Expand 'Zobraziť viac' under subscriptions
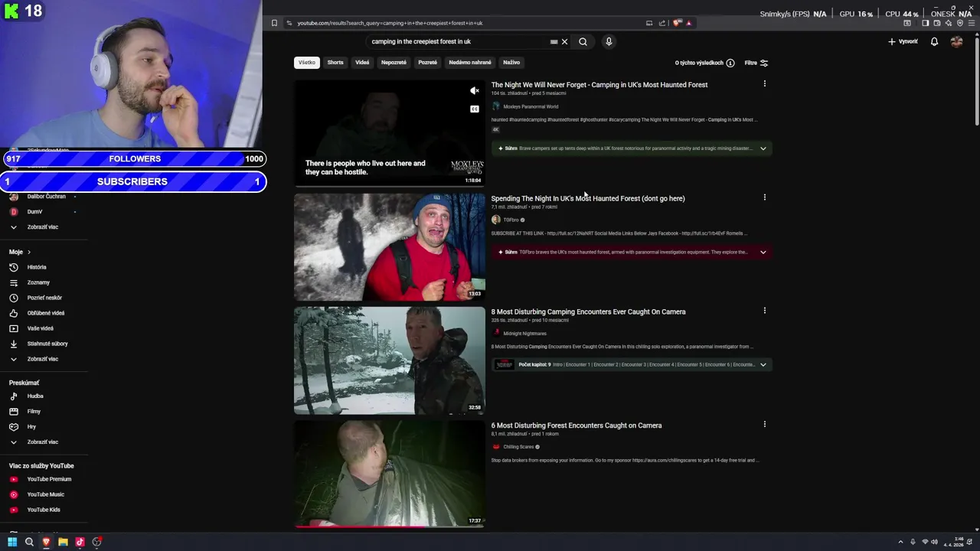This screenshot has width=980, height=551. [44, 227]
